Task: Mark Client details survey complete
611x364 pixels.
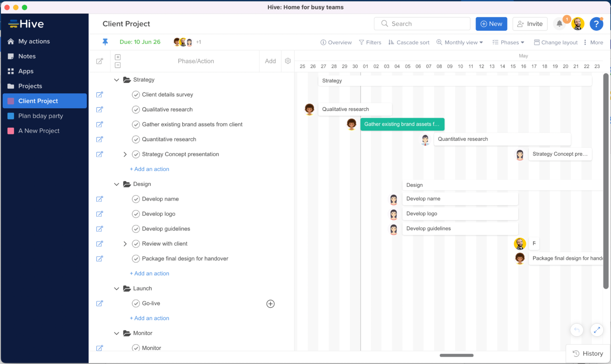Action: [x=136, y=95]
